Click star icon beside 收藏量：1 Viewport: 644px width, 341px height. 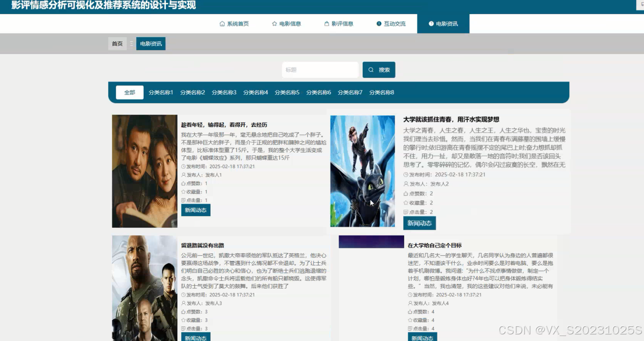183,192
